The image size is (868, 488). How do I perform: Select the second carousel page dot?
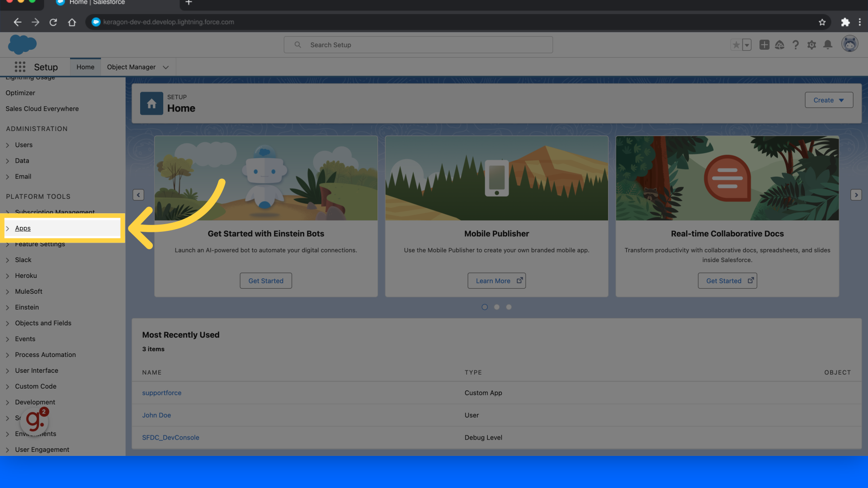497,307
